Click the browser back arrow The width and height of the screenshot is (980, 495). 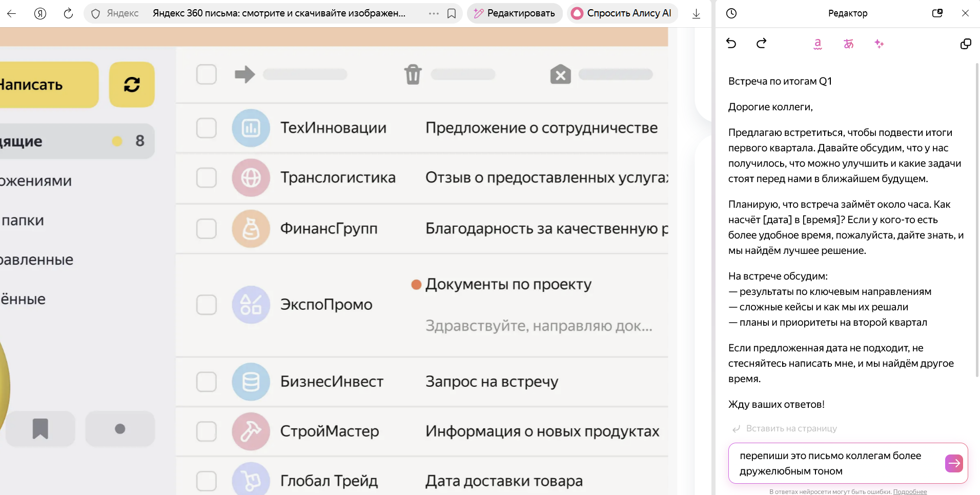coord(11,13)
